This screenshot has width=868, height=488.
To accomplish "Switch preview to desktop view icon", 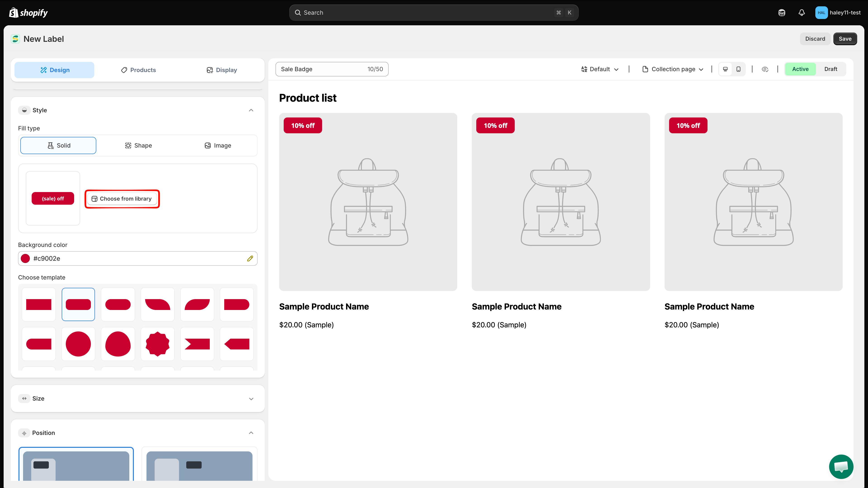I will [x=725, y=69].
